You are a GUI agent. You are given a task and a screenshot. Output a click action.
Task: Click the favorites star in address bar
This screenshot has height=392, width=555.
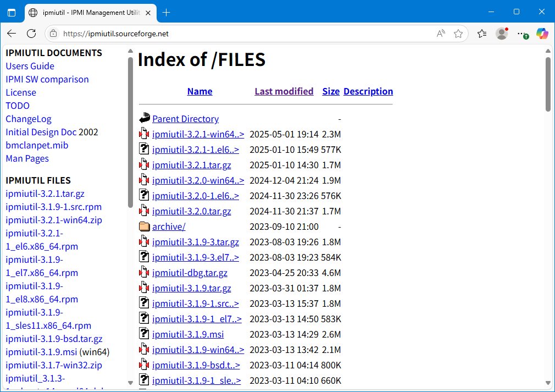click(x=458, y=34)
